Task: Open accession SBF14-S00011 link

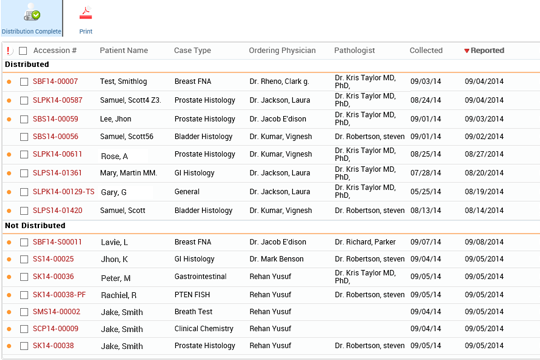Action: (57, 242)
